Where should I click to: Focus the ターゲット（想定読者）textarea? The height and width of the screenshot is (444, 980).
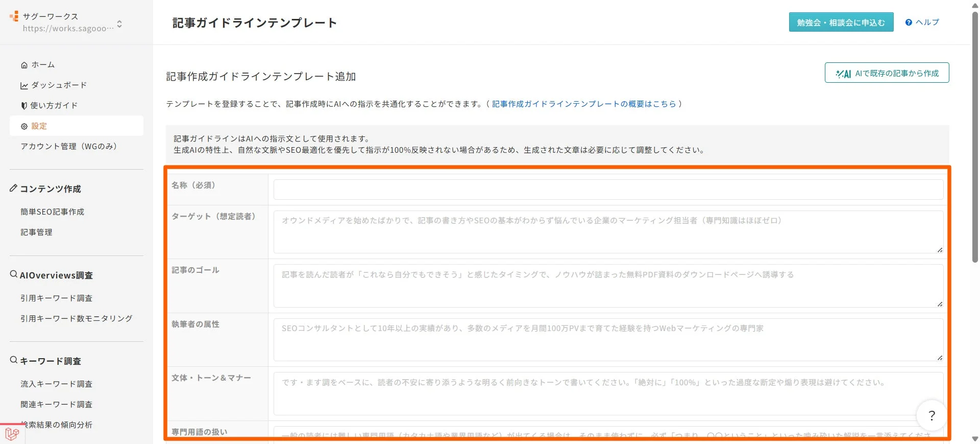(608, 232)
